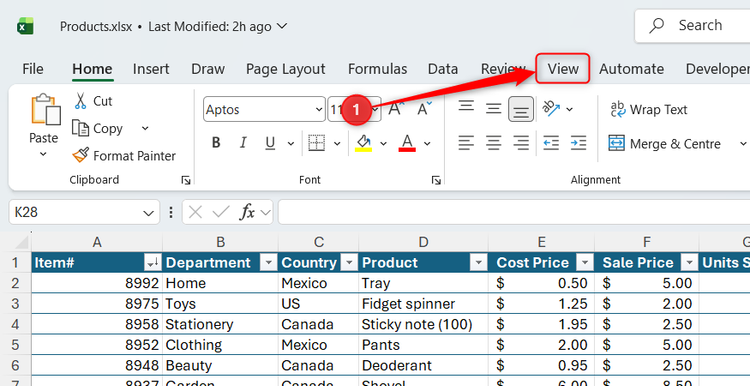Screen dimensions: 750x386
Task: Open Products.xlsx file name dropdown
Action: pyautogui.click(x=282, y=26)
